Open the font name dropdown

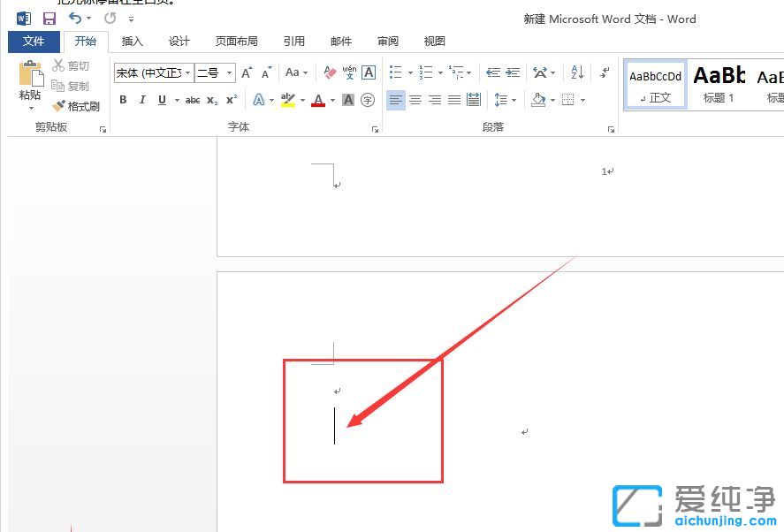187,72
